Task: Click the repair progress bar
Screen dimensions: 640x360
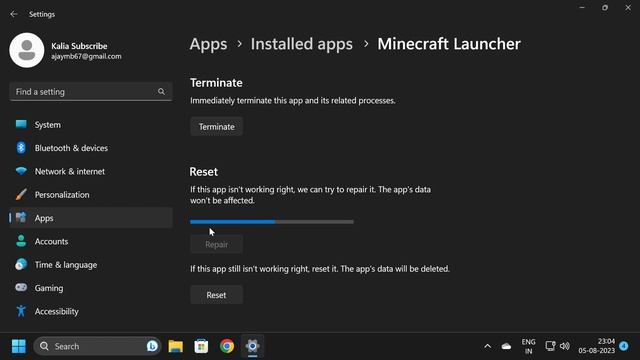Action: point(272,222)
